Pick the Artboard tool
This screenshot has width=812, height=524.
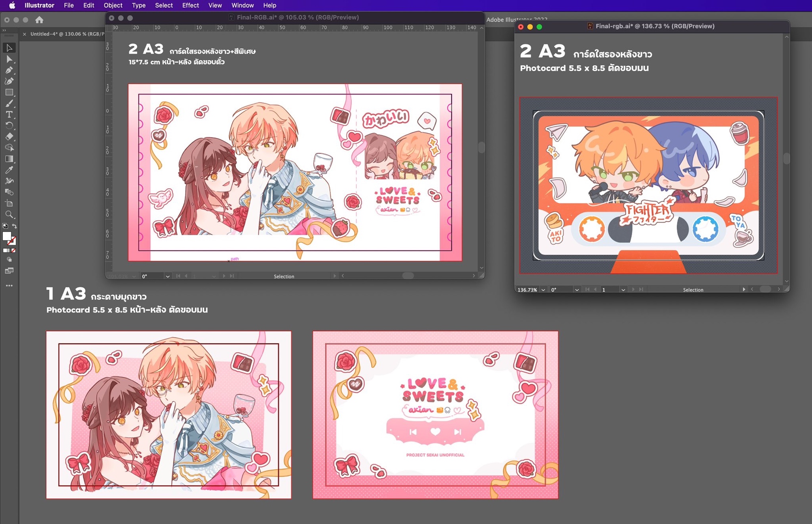[x=9, y=203]
